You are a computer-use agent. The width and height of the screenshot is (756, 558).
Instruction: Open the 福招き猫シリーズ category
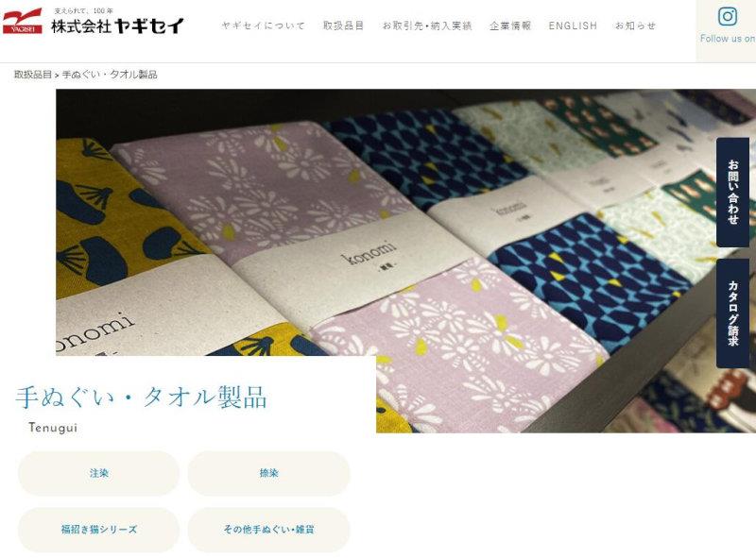pos(99,530)
